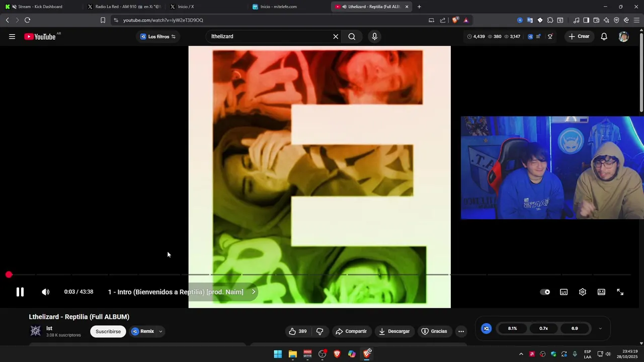Toggle the autoplay switch
The height and width of the screenshot is (362, 644).
545,292
